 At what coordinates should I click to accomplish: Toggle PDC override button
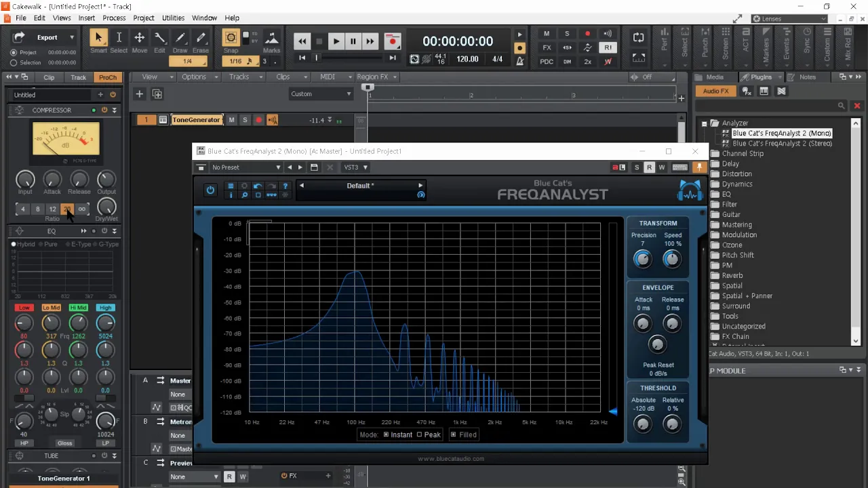pos(547,62)
